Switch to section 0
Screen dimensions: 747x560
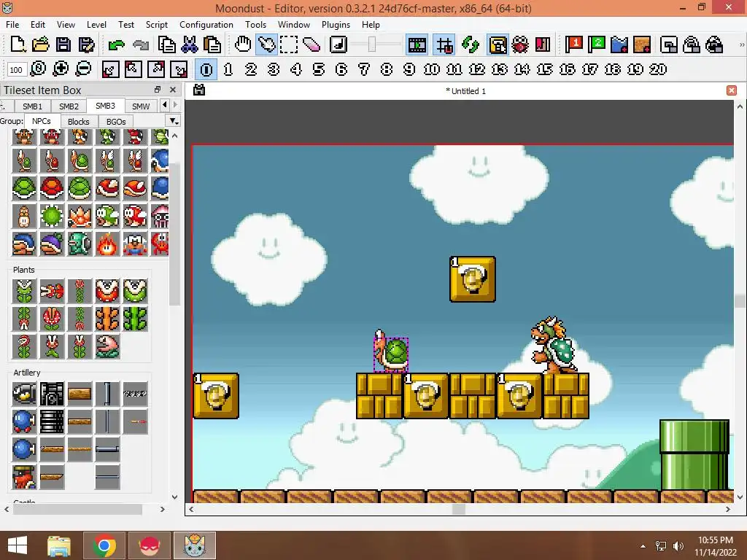[x=206, y=69]
